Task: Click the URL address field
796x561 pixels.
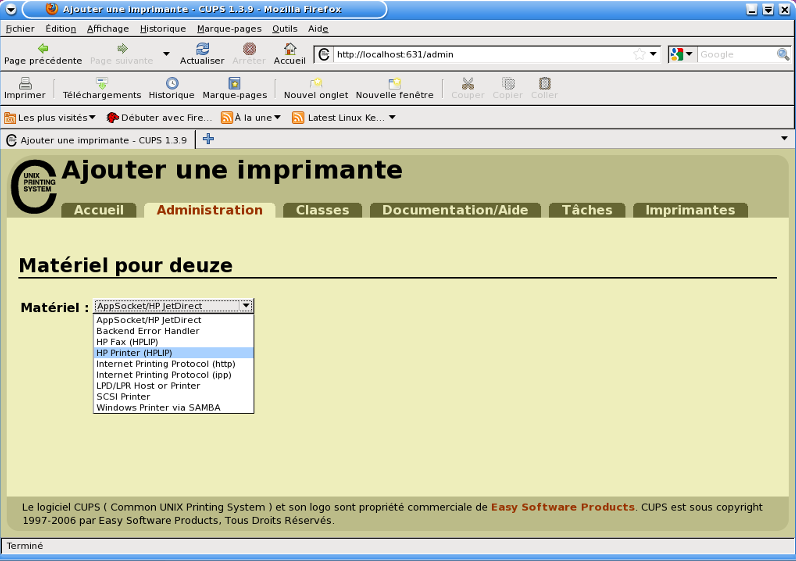Action: (x=482, y=54)
